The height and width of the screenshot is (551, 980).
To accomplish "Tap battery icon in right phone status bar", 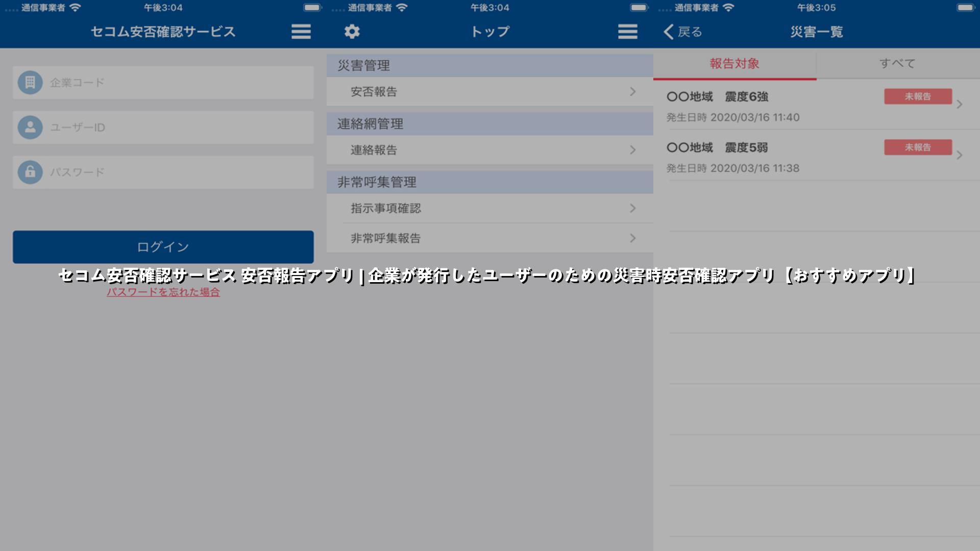I will [965, 8].
